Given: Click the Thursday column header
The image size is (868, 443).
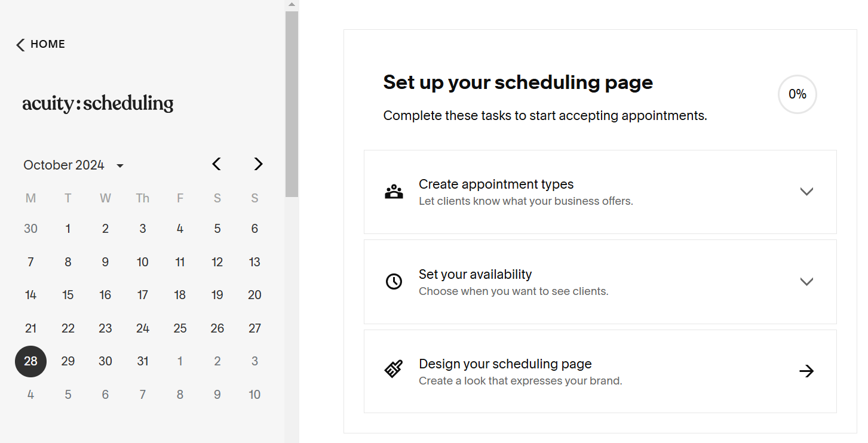Looking at the screenshot, I should click(x=142, y=198).
